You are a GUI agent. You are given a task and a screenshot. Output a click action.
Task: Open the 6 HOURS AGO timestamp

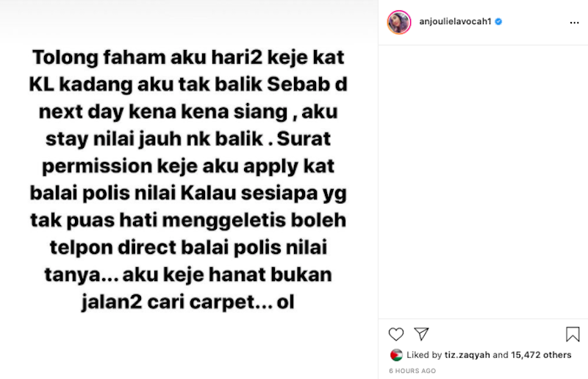412,371
